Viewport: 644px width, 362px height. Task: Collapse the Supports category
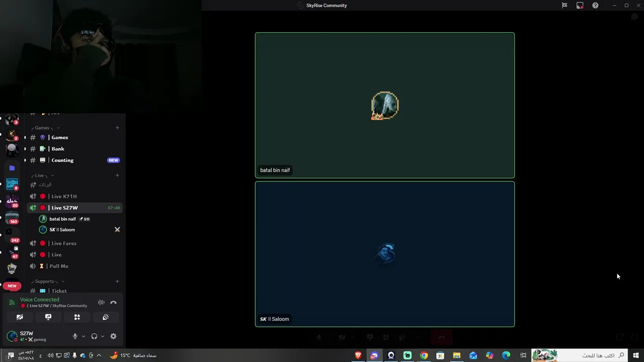coord(48,282)
